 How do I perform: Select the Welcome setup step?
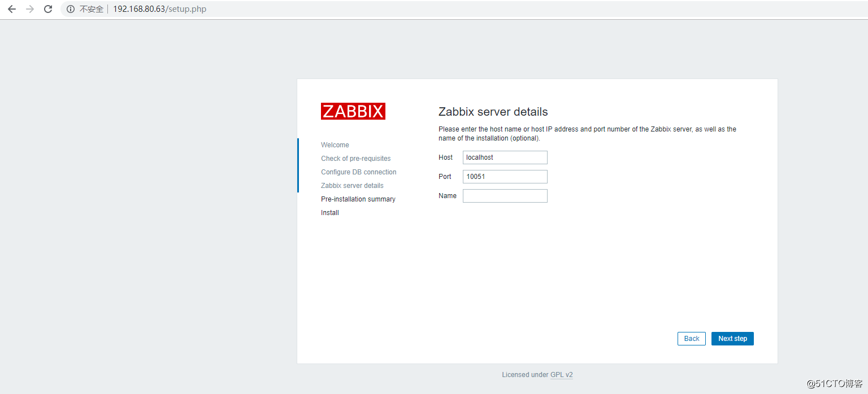tap(335, 145)
